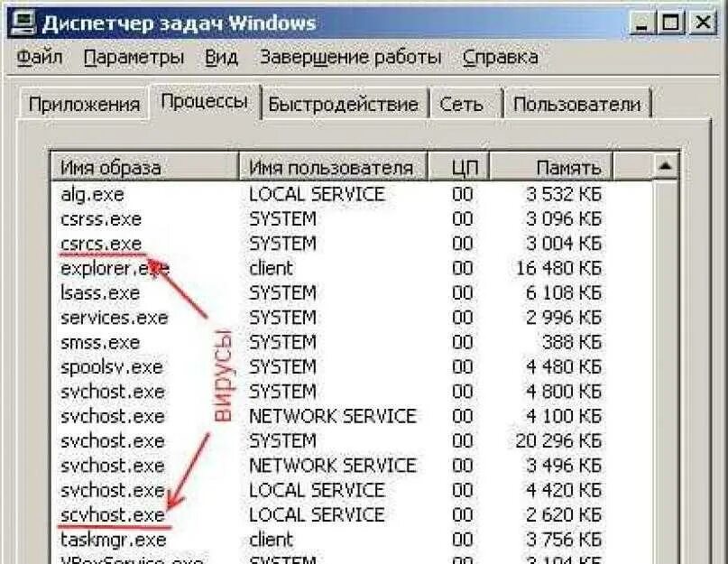Click client user in explorer.exe row
The width and height of the screenshot is (728, 564).
point(272,268)
